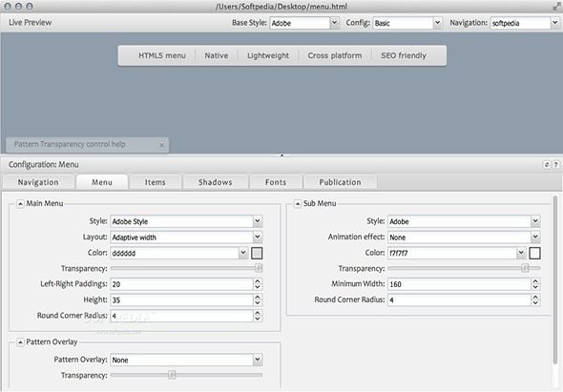Switch to the Navigation tab
563x392 pixels.
point(38,182)
